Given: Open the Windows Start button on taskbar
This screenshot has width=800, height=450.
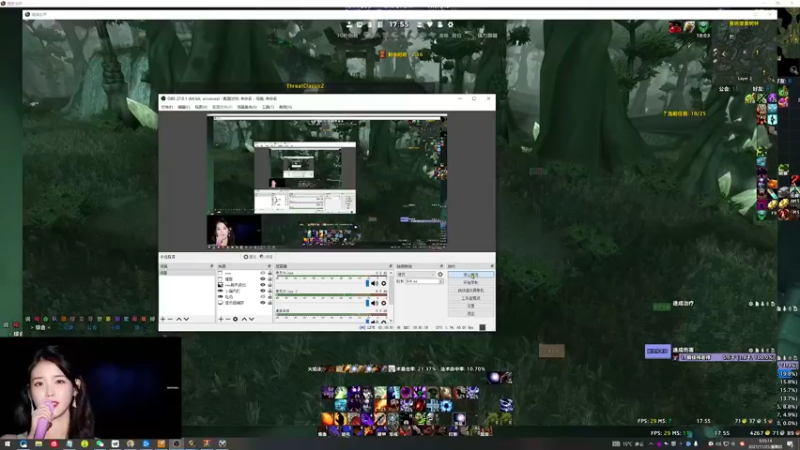Looking at the screenshot, I should tap(7, 444).
